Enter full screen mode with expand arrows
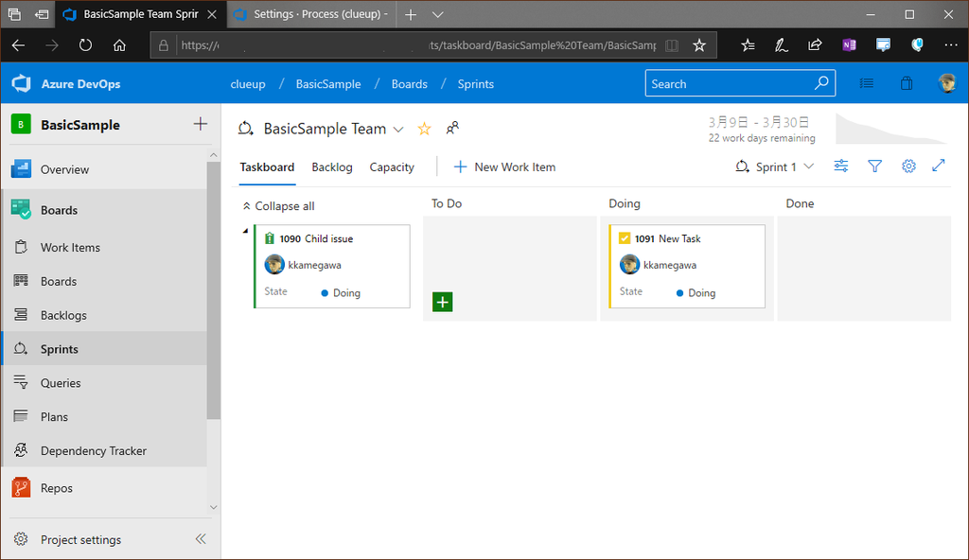969x560 pixels. (x=938, y=166)
